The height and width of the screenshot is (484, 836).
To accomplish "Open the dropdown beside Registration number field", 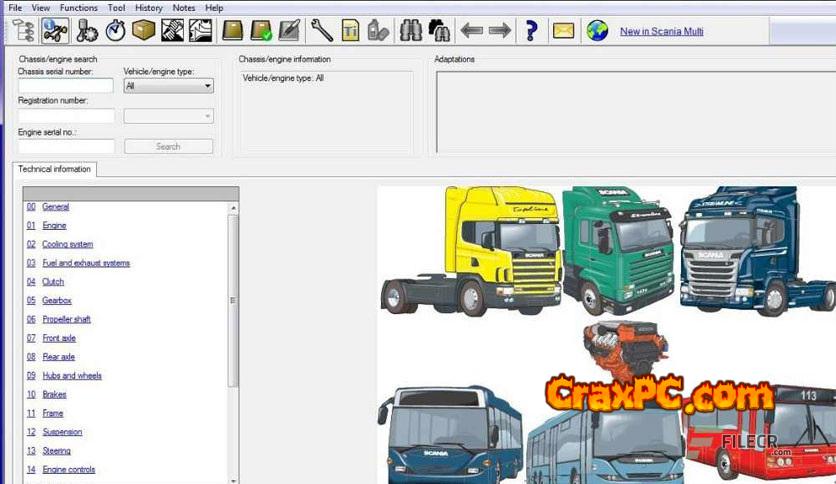I will (x=168, y=116).
